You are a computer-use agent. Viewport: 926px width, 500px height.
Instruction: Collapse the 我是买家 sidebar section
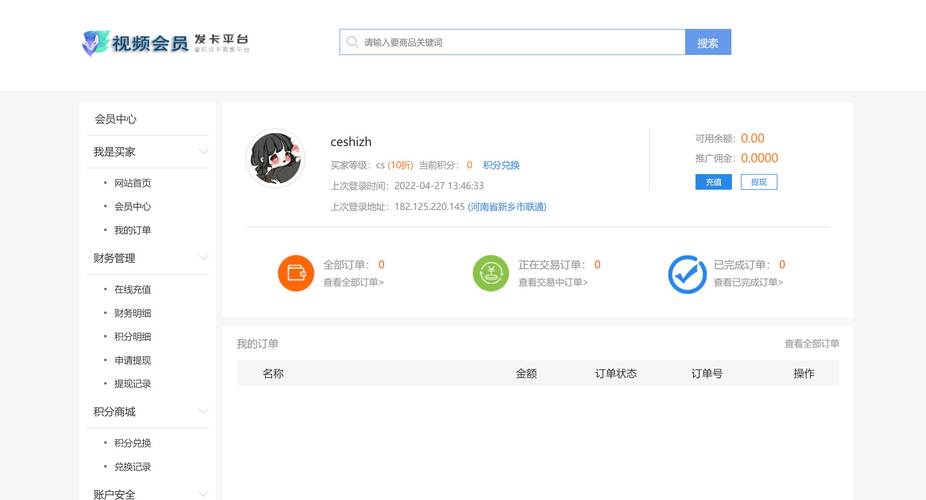point(203,152)
